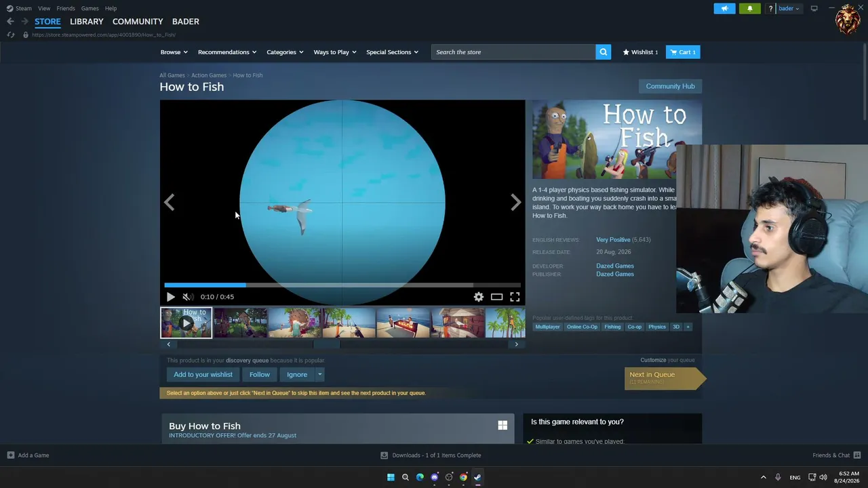Go back with the Steam back arrow

[10, 22]
